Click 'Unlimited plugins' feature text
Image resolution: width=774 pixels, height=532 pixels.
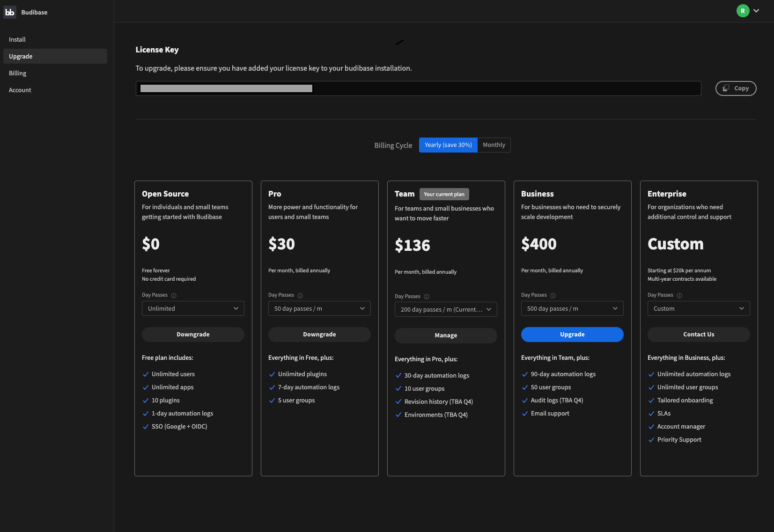[x=302, y=374]
